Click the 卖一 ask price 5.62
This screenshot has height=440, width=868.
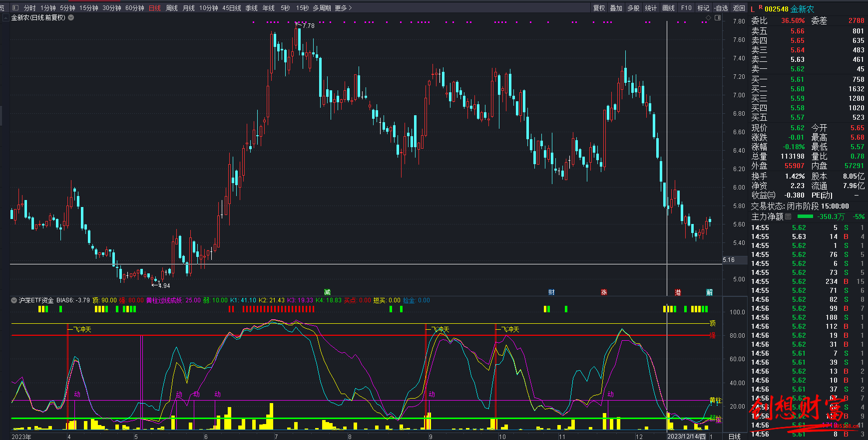[797, 69]
